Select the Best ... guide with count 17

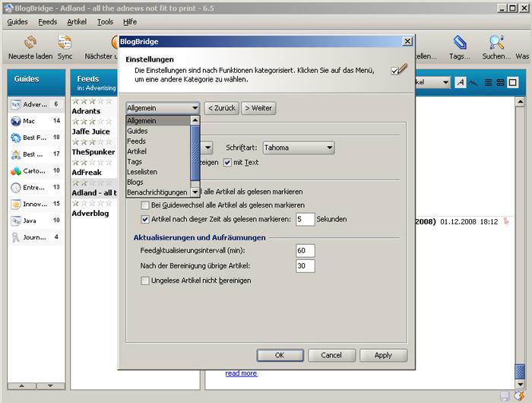click(36, 154)
